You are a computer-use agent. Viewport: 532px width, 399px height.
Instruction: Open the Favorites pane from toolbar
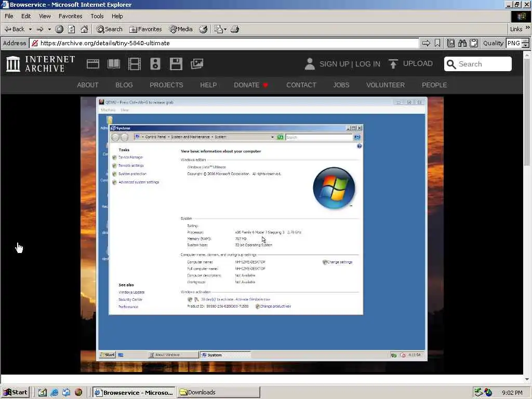coord(145,29)
